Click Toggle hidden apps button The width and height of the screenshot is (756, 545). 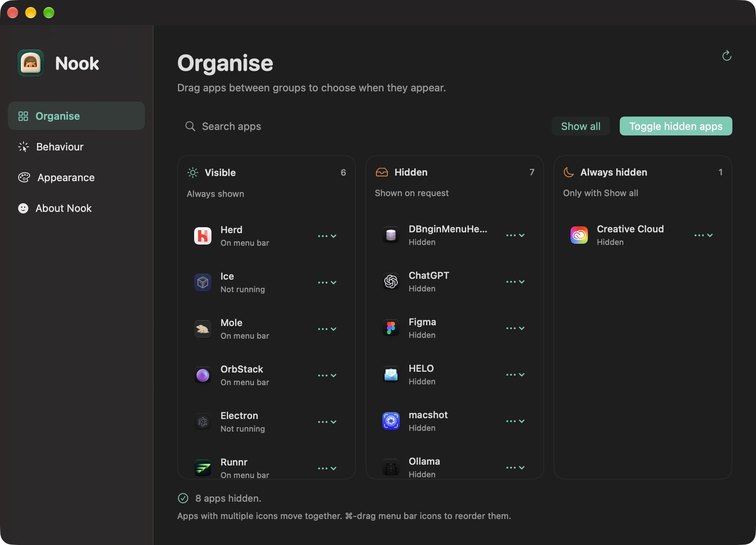[x=676, y=126]
